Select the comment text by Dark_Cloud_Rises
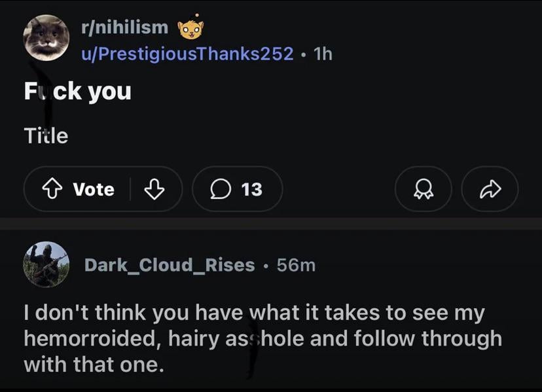Viewport: 542px width, 392px height. click(x=262, y=338)
